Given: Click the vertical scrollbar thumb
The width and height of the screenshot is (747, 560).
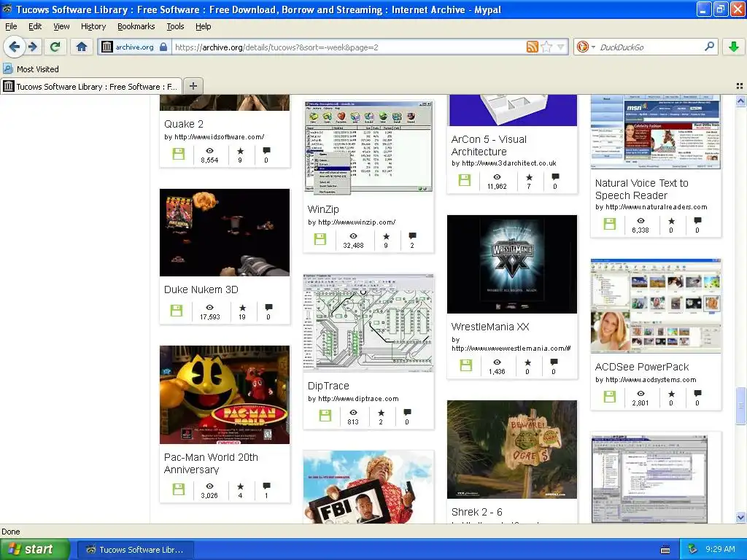Looking at the screenshot, I should click(x=740, y=405).
